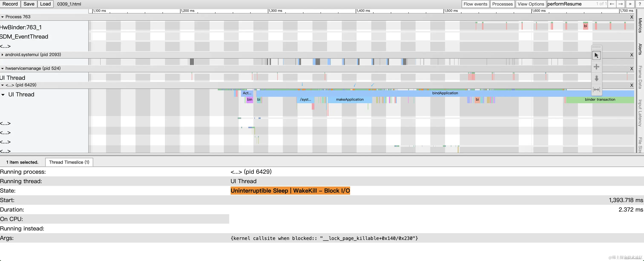The height and width of the screenshot is (261, 644).
Task: Close the Process 763 track
Action: tap(631, 17)
